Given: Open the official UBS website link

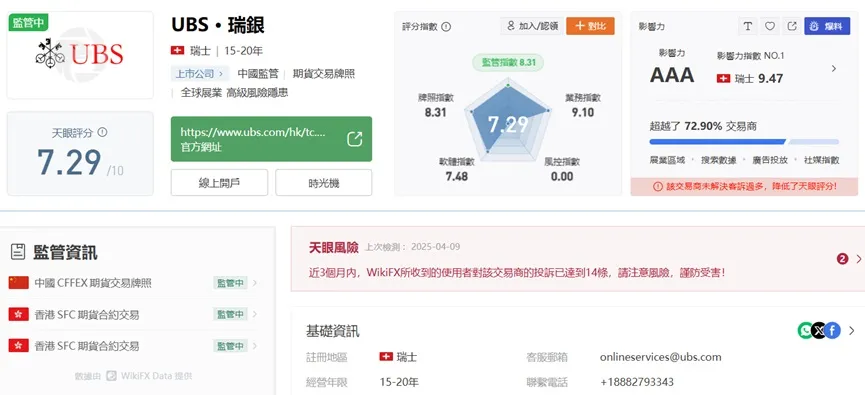Looking at the screenshot, I should point(271,139).
